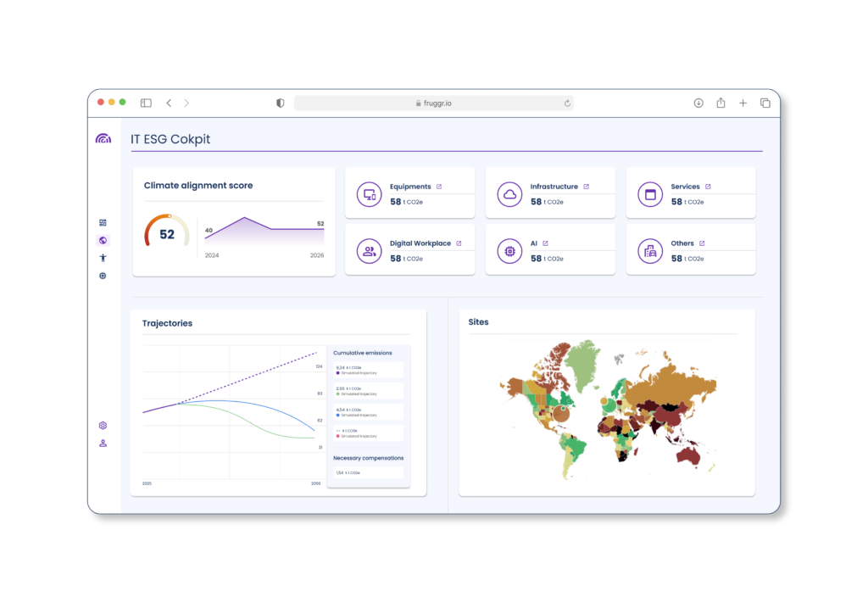Go back to the previous page
868x603 pixels.
[x=169, y=103]
